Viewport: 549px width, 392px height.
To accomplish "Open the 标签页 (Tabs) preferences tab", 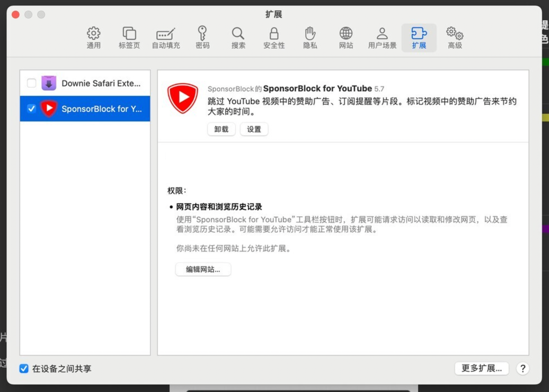I will point(129,38).
